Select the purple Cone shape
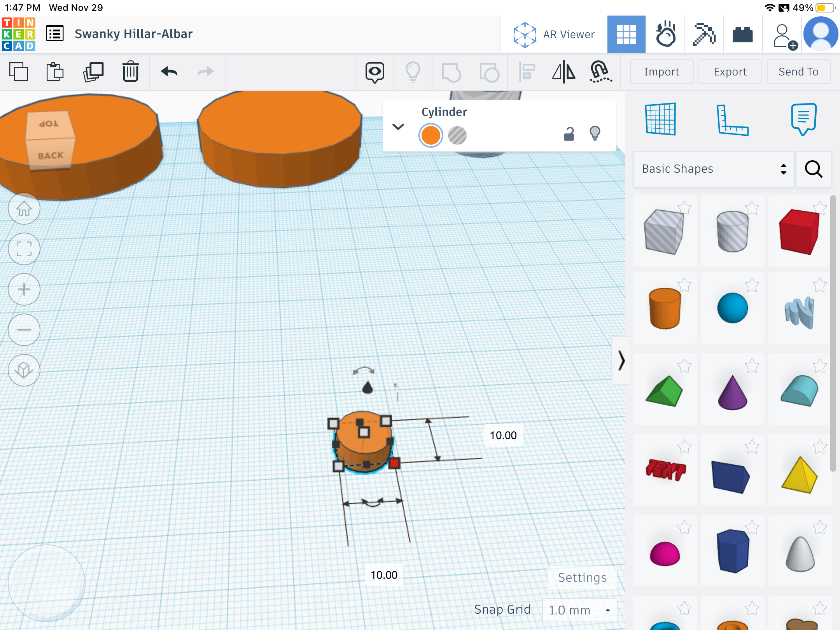This screenshot has width=840, height=630. 732,392
